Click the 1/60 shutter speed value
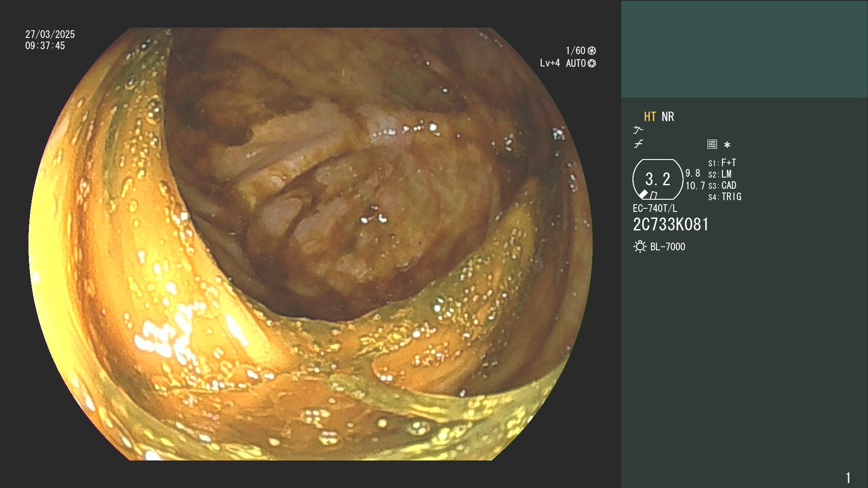 576,51
